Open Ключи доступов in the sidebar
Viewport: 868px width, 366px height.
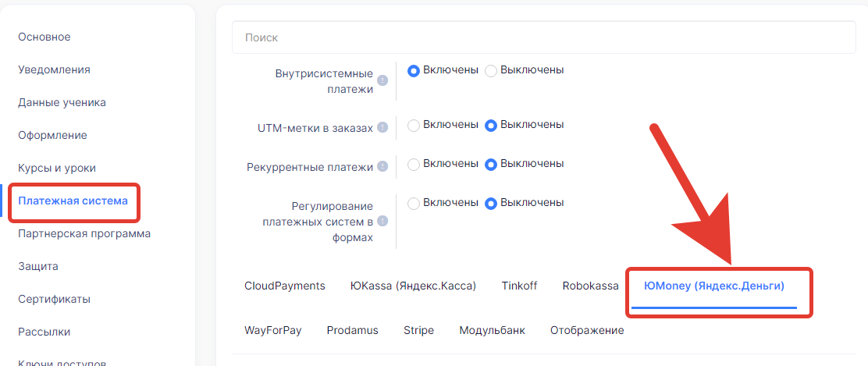62,363
